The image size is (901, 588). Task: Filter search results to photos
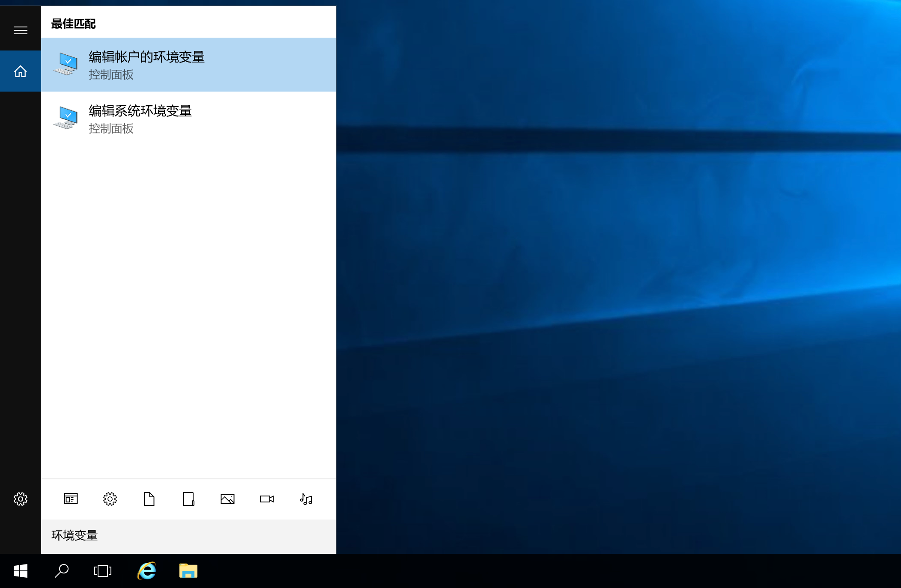pyautogui.click(x=227, y=499)
